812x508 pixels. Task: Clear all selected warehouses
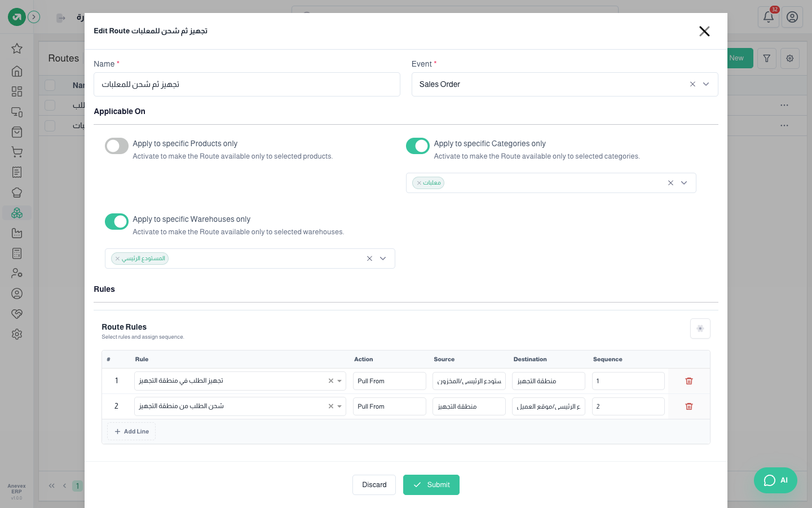coord(369,259)
